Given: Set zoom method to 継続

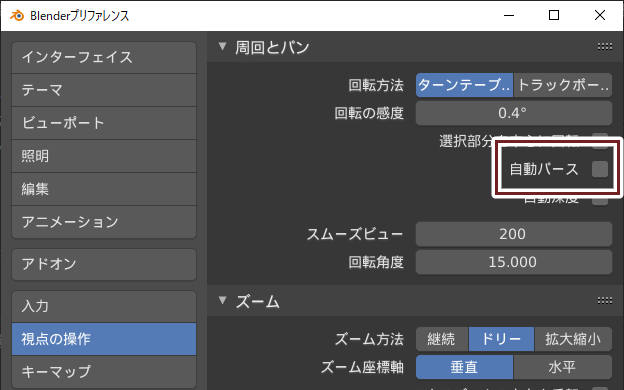Looking at the screenshot, I should (442, 339).
